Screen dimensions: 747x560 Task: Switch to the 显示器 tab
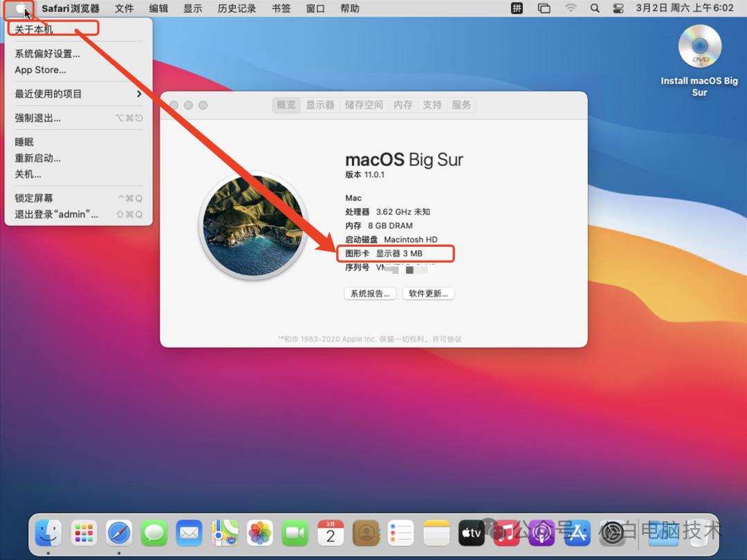320,105
